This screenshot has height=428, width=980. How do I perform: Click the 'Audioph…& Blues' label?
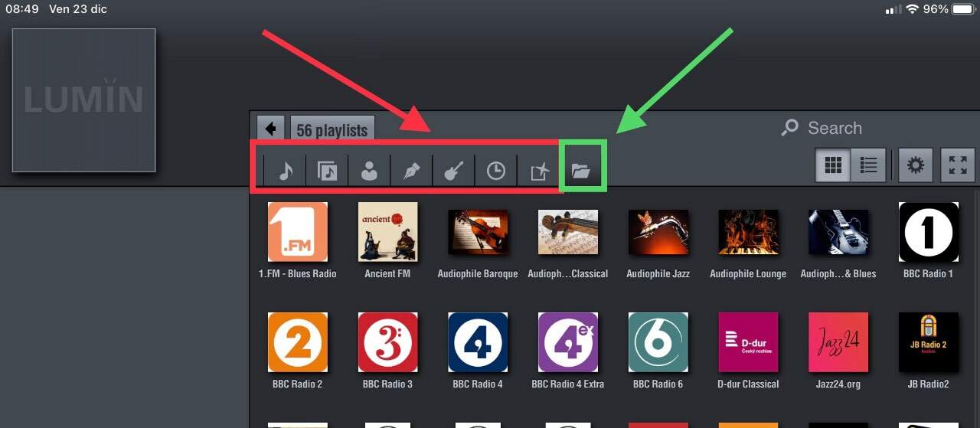838,273
